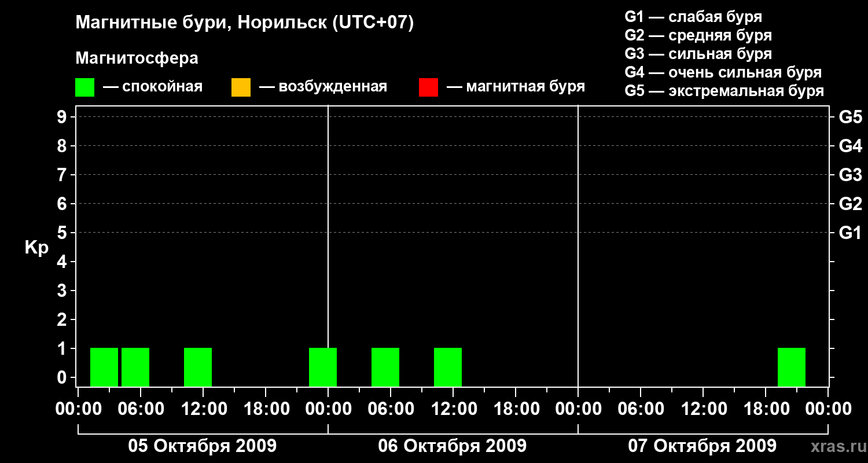Click the 'G3 — сильная буря' legend line

[698, 53]
